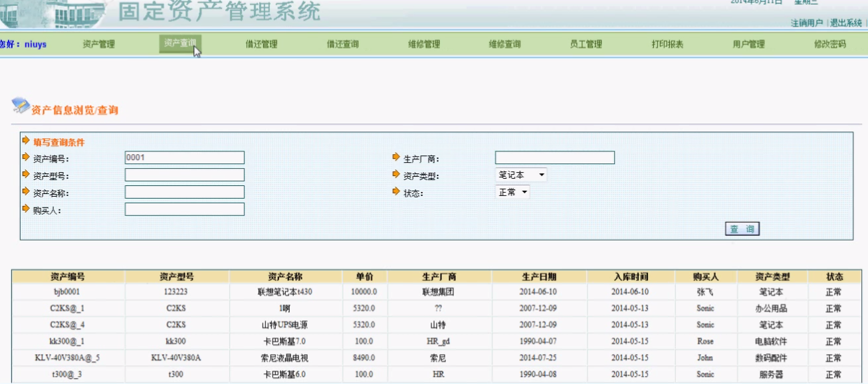Image resolution: width=868 pixels, height=384 pixels.
Task: Select the 资产查询 menu item
Action: (x=180, y=44)
